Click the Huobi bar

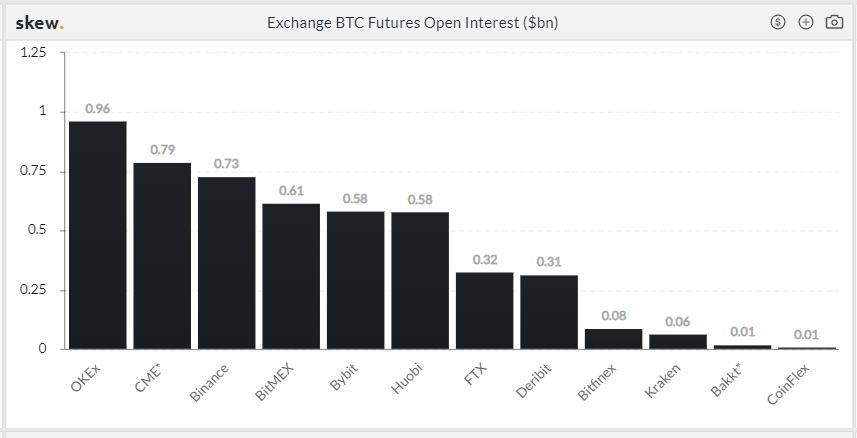click(420, 280)
